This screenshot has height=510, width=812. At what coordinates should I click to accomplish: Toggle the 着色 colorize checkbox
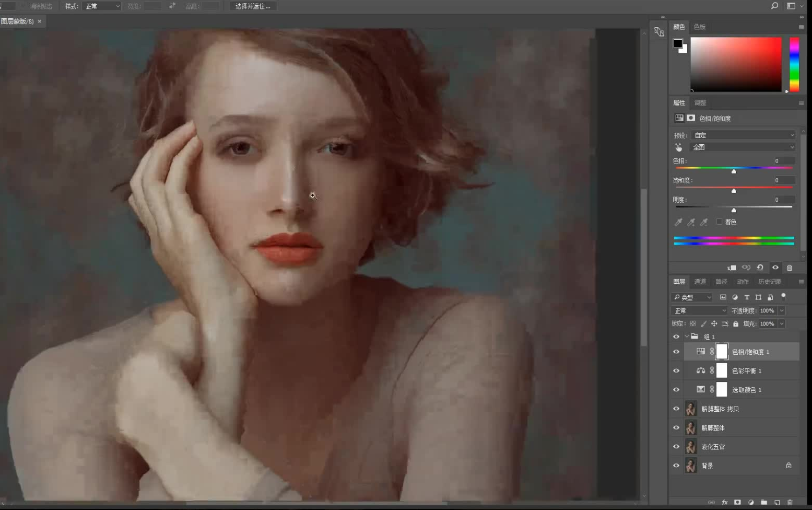pos(719,222)
